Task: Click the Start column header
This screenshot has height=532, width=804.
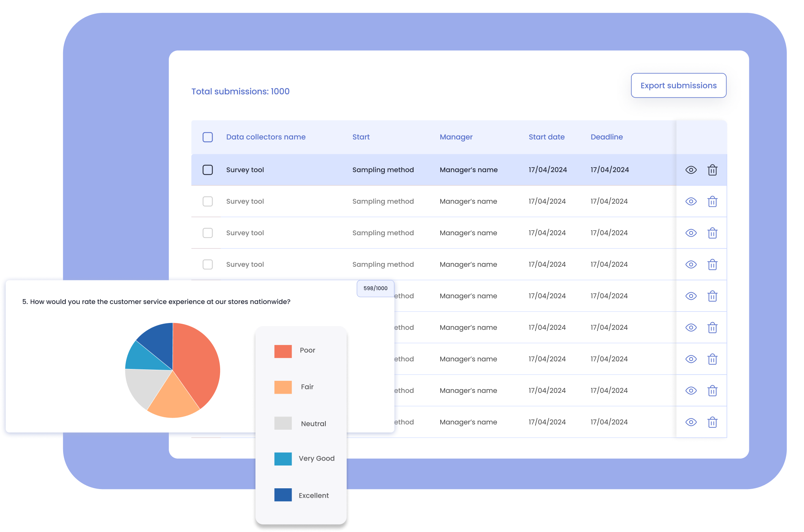Action: [361, 137]
